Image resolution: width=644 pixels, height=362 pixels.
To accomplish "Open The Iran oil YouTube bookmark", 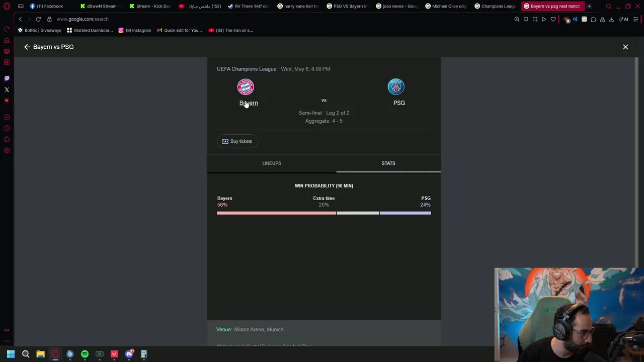I will 230,30.
